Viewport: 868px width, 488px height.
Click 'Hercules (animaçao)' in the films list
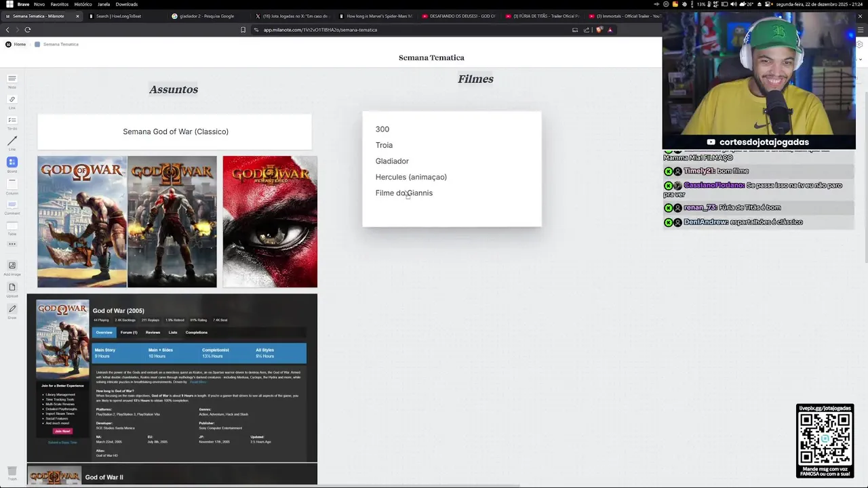tap(411, 177)
